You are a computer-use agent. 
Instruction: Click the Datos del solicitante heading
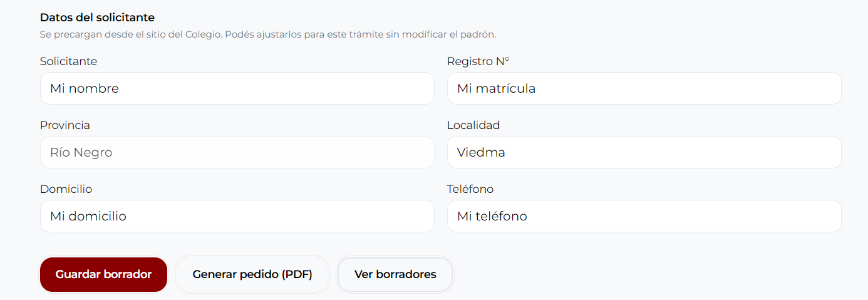pos(97,18)
